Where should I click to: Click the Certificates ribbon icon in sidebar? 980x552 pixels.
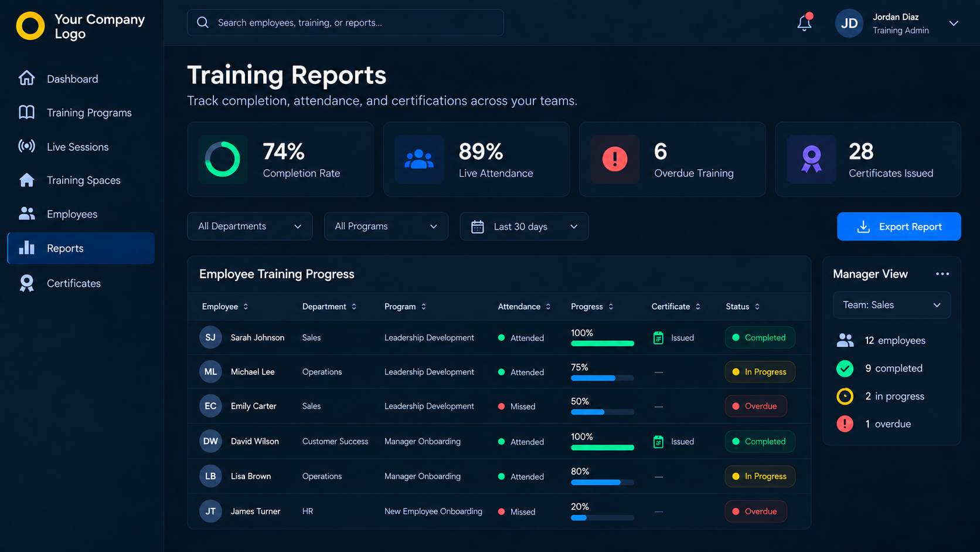click(26, 283)
